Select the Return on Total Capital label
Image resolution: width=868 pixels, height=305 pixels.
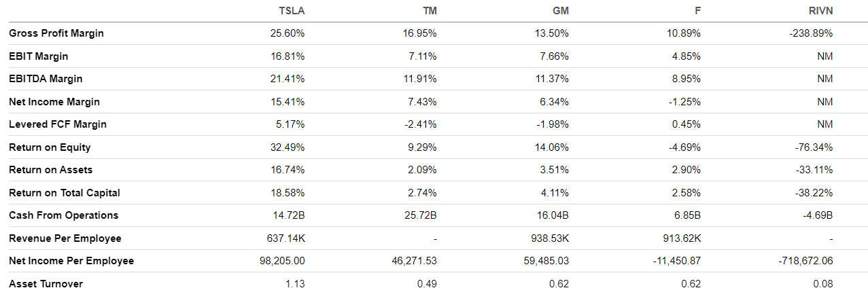(65, 193)
